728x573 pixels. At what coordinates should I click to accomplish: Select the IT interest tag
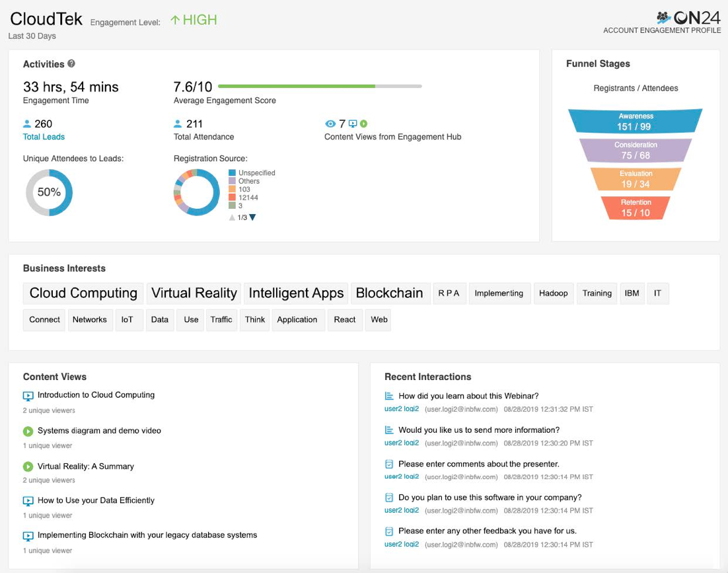pyautogui.click(x=658, y=293)
